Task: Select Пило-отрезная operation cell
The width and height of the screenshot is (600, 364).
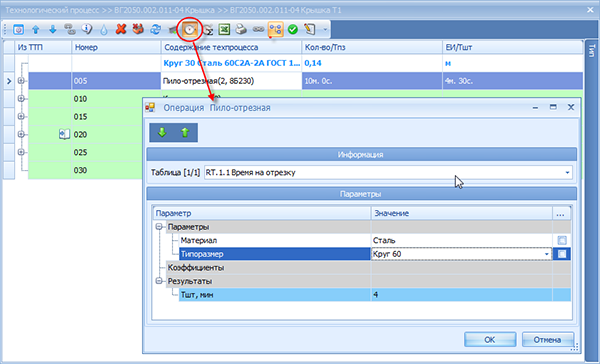Action: pyautogui.click(x=232, y=81)
